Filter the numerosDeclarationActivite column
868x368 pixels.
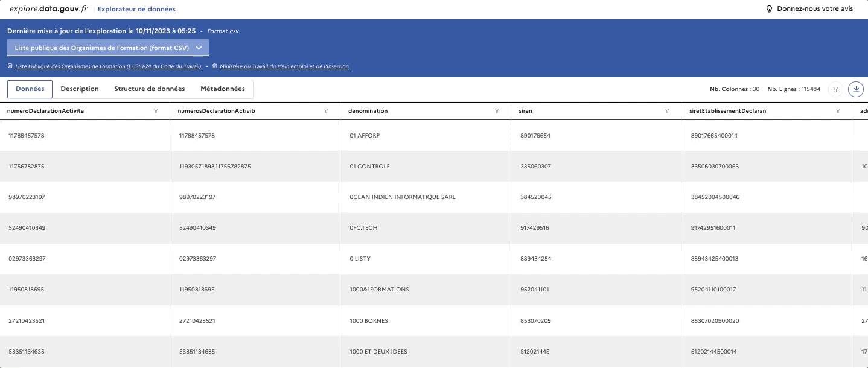(326, 111)
